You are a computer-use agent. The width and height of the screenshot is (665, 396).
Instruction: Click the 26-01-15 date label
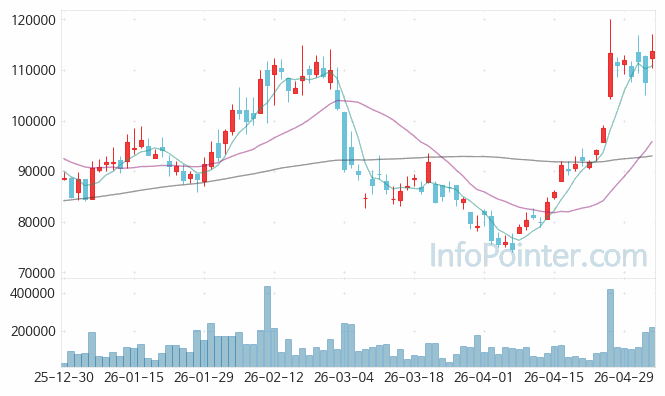[x=134, y=377]
